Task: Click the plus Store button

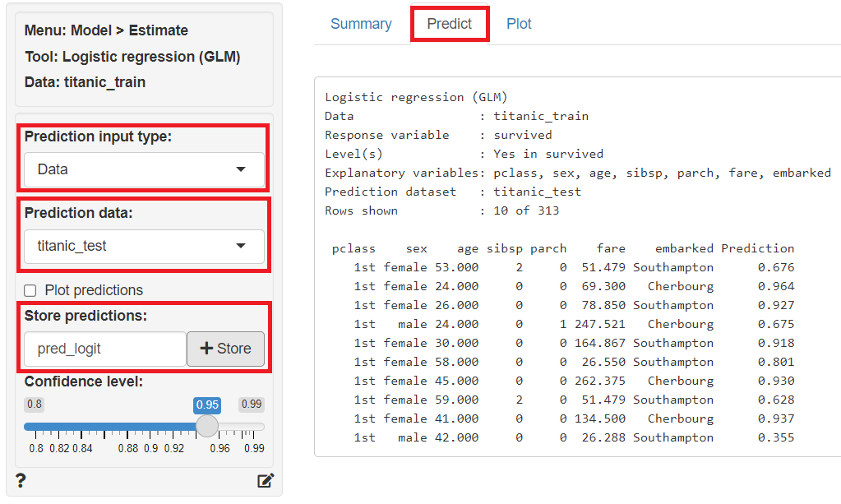Action: pyautogui.click(x=225, y=349)
